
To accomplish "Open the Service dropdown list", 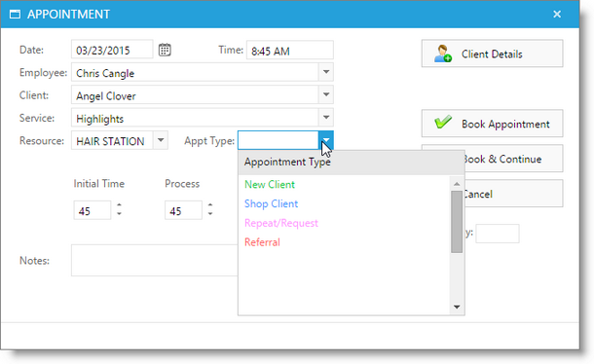I will pyautogui.click(x=326, y=118).
